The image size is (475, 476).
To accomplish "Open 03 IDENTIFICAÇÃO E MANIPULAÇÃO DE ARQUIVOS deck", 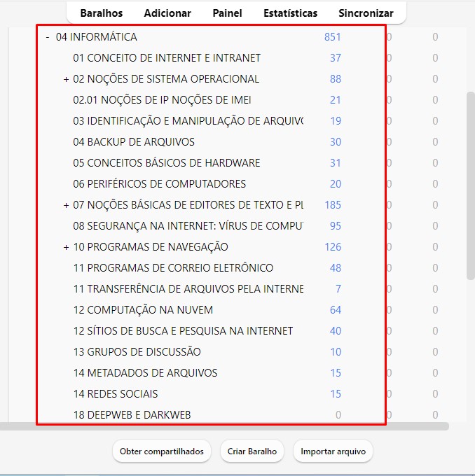I will point(188,121).
